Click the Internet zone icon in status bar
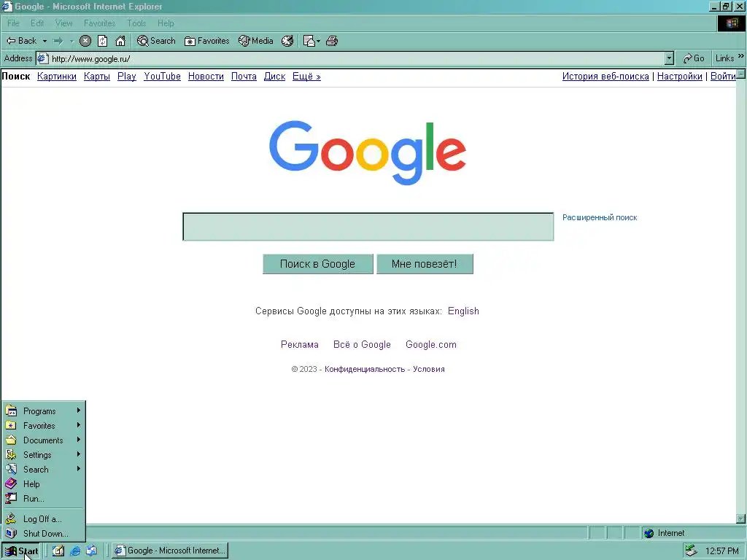The width and height of the screenshot is (747, 560). pos(649,533)
